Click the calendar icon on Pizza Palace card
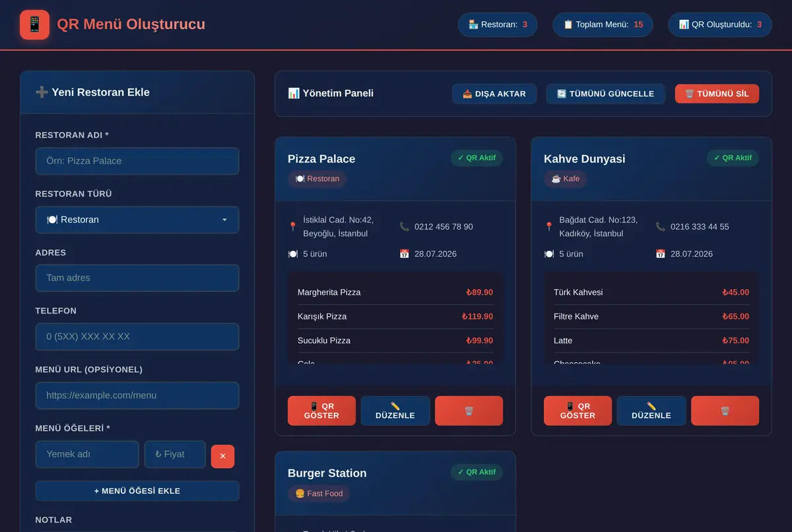 pyautogui.click(x=405, y=253)
